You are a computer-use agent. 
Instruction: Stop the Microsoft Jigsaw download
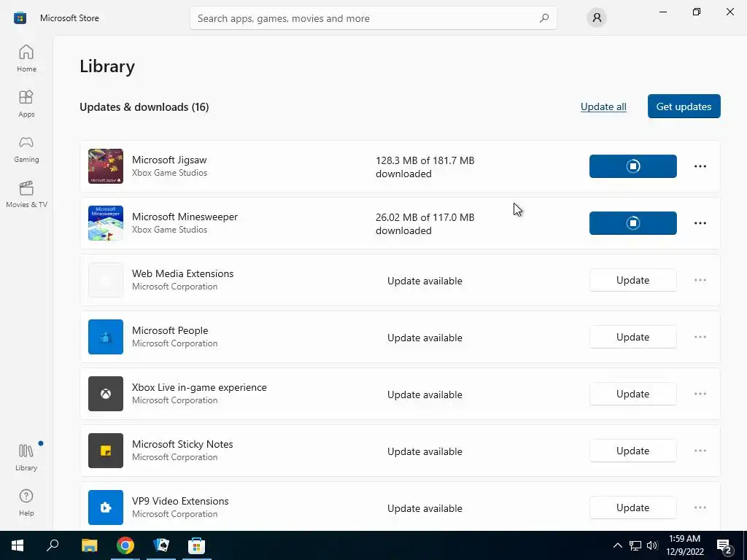[x=632, y=166]
